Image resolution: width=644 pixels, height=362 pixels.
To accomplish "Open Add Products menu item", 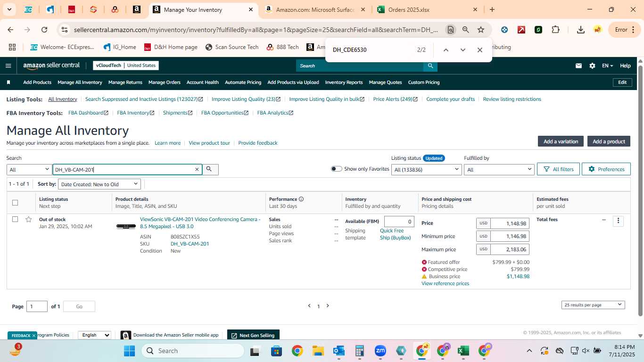I will (x=37, y=82).
